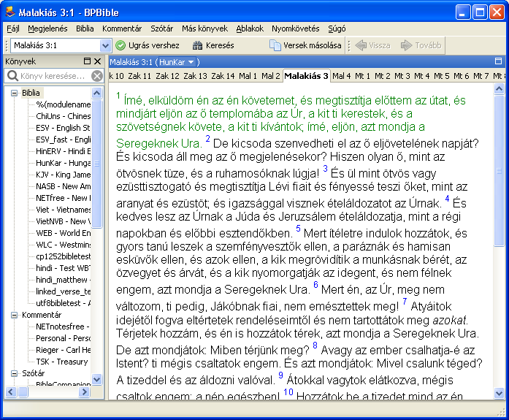Switch to the Mt 2 chapter tab
Image resolution: width=509 pixels, height=420 pixels.
click(383, 76)
